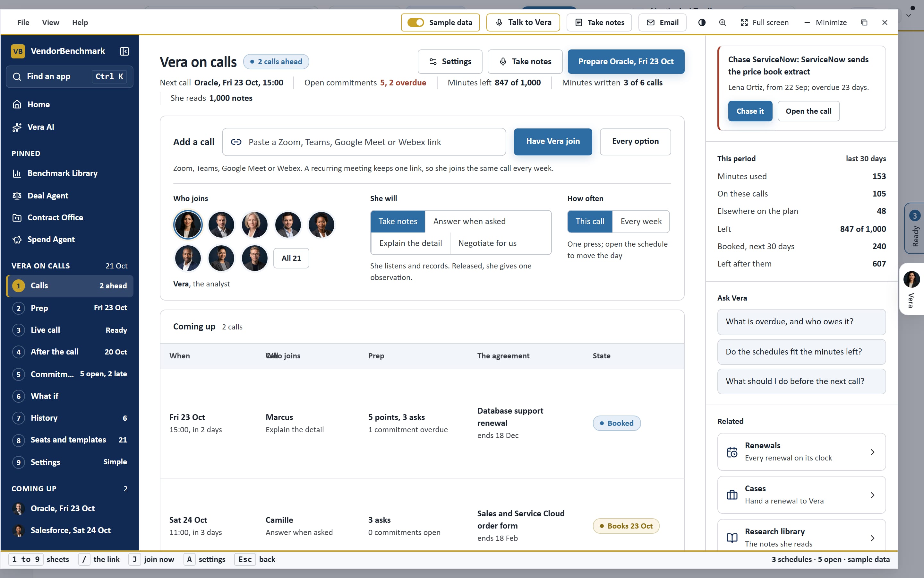Click Have Vera join button

pyautogui.click(x=553, y=141)
